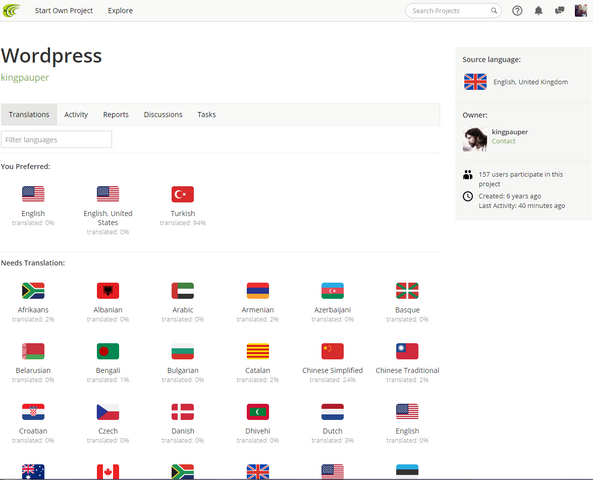Choose the Chinese Simplified flag
This screenshot has width=593, height=480.
332,351
